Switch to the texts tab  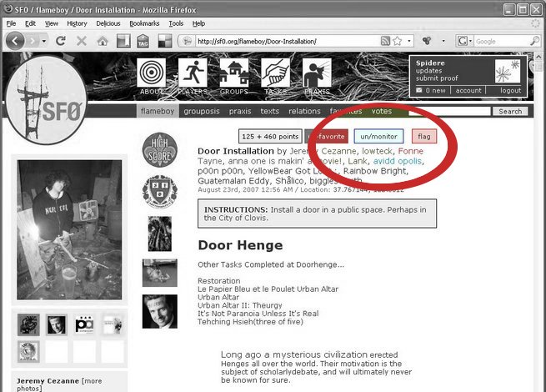[x=270, y=111]
